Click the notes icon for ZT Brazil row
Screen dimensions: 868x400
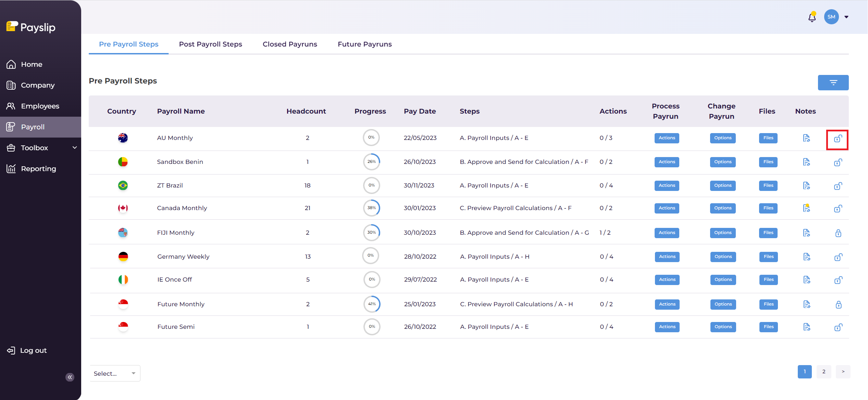click(806, 185)
